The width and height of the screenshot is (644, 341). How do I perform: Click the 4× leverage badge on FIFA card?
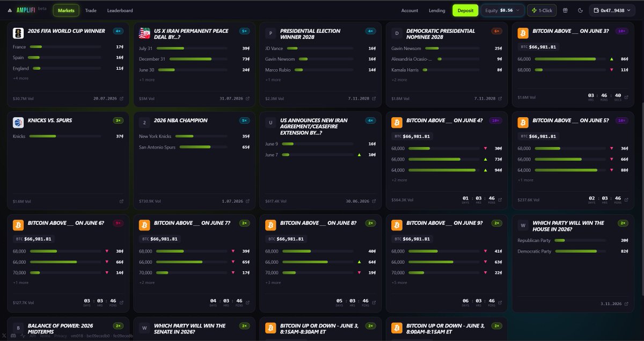[x=118, y=31]
